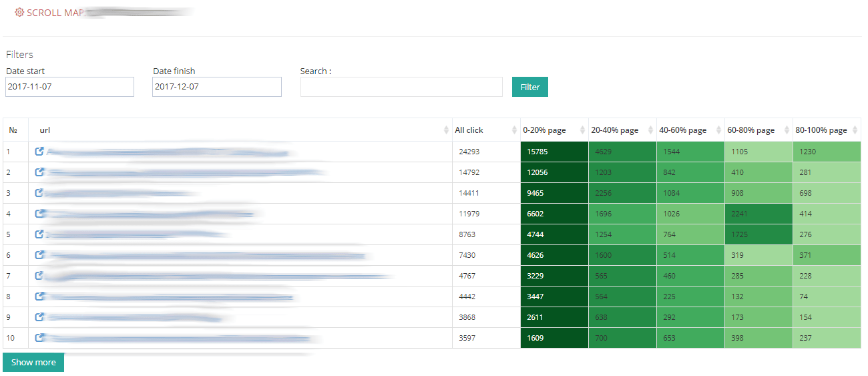
Task: Click All click value 14792
Action: [x=469, y=172]
